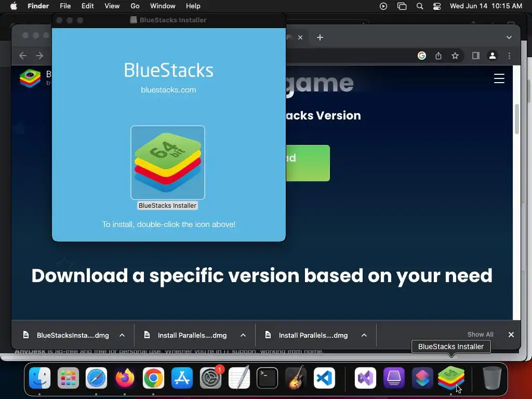Click the date and time in menu bar
This screenshot has width=532, height=399.
(x=486, y=6)
